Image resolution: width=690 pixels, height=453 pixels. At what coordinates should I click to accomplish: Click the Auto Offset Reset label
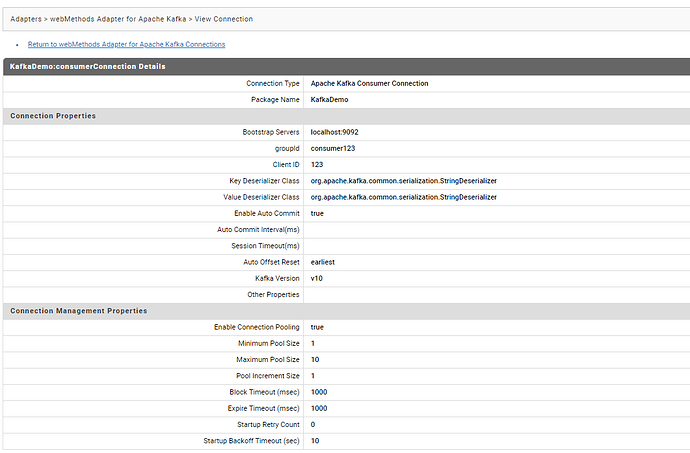(x=271, y=262)
